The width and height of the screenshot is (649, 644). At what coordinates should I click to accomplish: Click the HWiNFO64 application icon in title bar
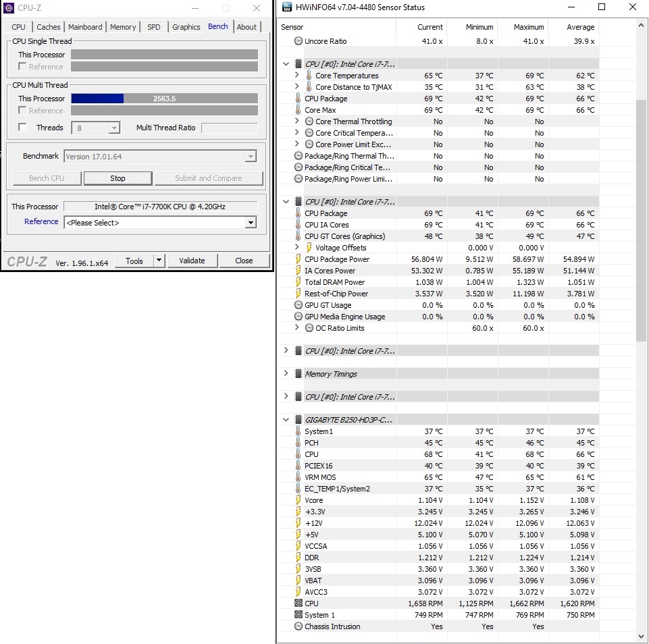point(287,7)
